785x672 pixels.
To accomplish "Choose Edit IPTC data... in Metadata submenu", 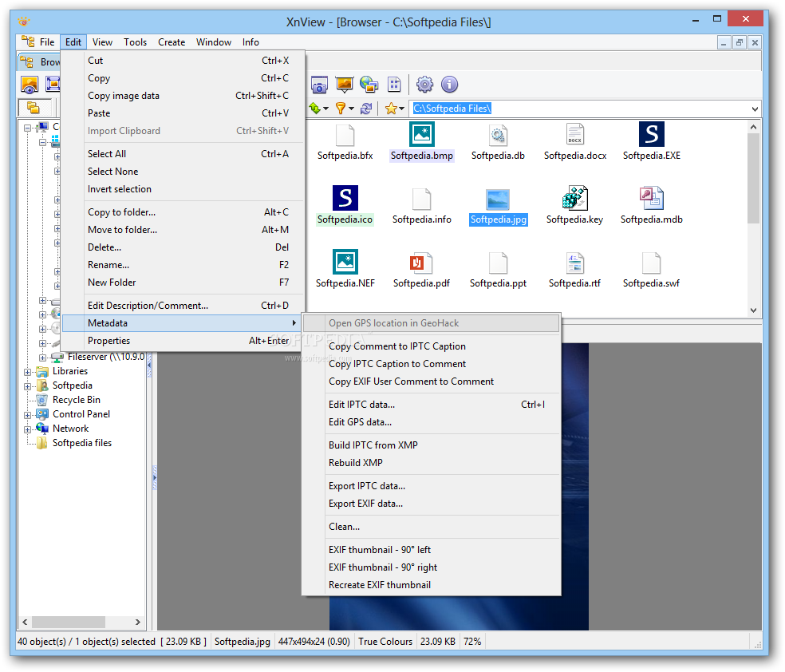I will [431, 404].
